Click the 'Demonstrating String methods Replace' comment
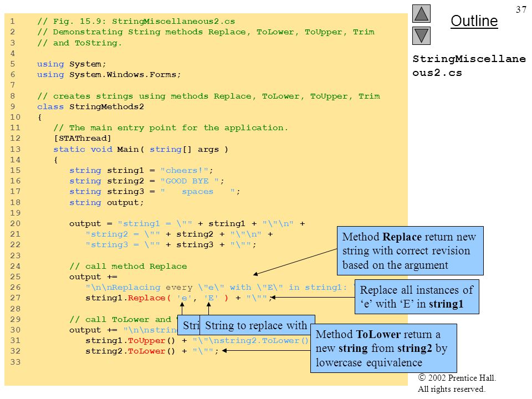Screen dimensions: 532x399 tap(206, 32)
